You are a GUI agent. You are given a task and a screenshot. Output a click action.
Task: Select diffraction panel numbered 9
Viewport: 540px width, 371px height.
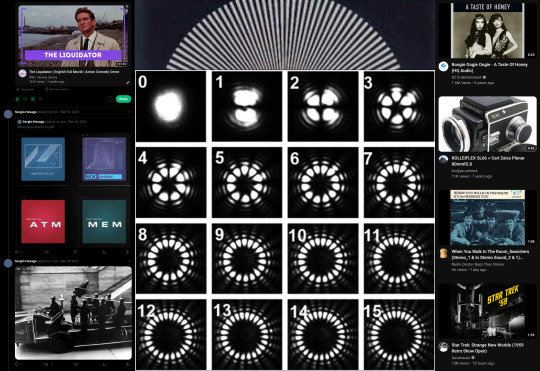(247, 259)
